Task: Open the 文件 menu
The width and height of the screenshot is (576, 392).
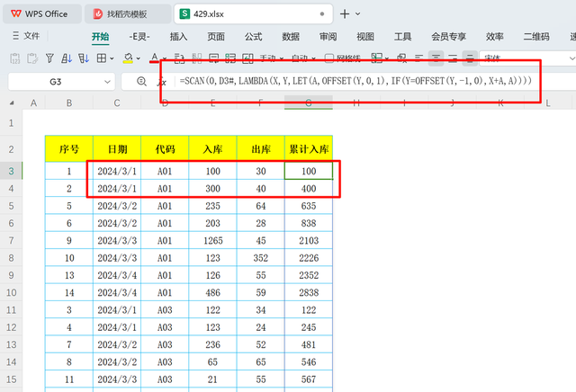Action: click(26, 36)
